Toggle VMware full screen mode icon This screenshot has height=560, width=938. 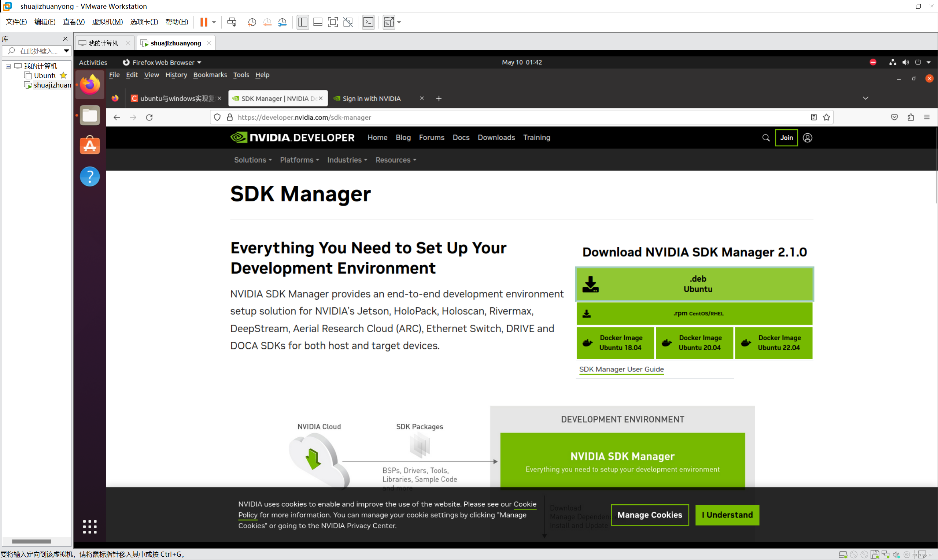click(x=333, y=22)
